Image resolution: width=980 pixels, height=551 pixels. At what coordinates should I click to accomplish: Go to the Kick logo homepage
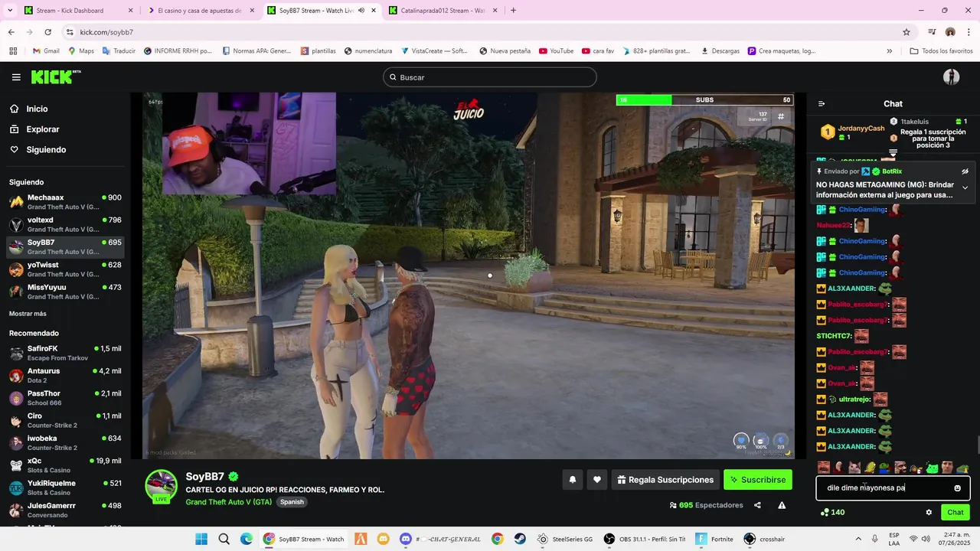55,77
